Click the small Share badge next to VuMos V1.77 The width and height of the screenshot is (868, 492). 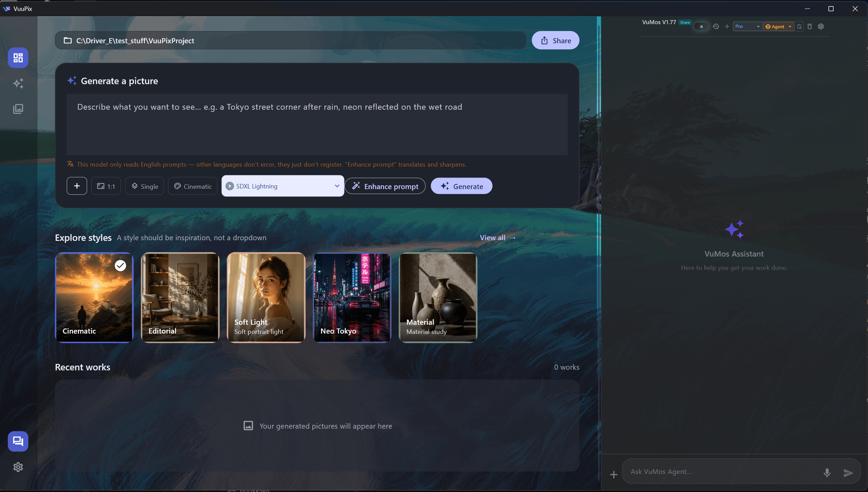[x=685, y=22]
